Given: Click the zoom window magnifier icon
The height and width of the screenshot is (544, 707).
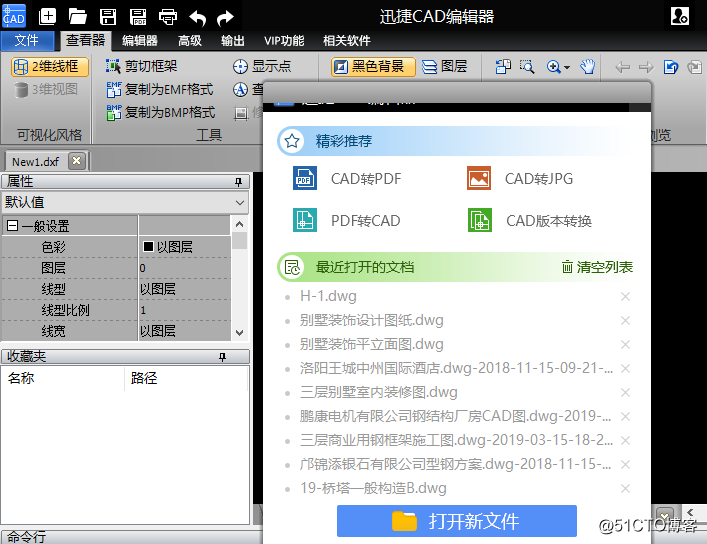Looking at the screenshot, I should click(x=527, y=67).
